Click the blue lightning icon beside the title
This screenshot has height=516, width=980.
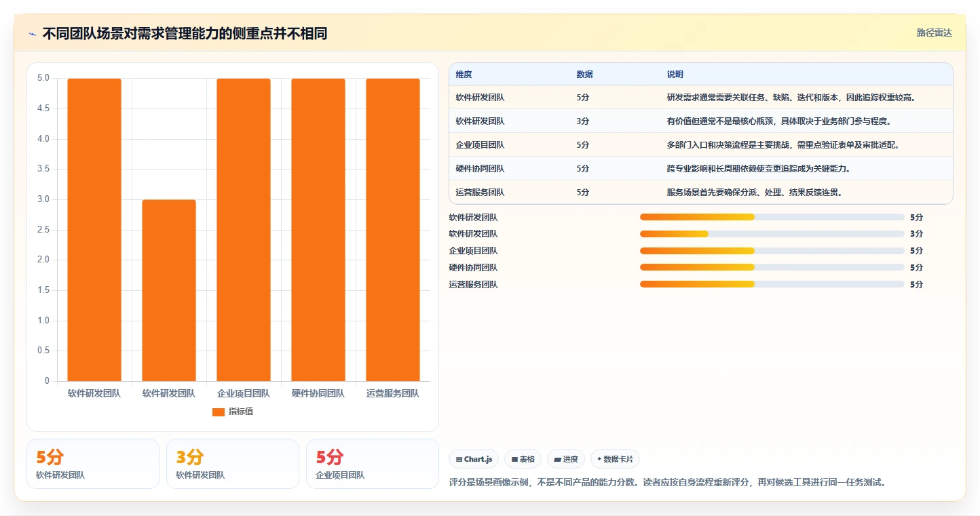(33, 34)
